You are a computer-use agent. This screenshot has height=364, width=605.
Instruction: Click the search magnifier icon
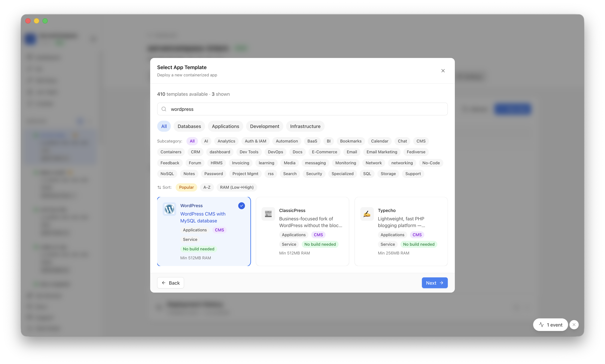point(164,109)
